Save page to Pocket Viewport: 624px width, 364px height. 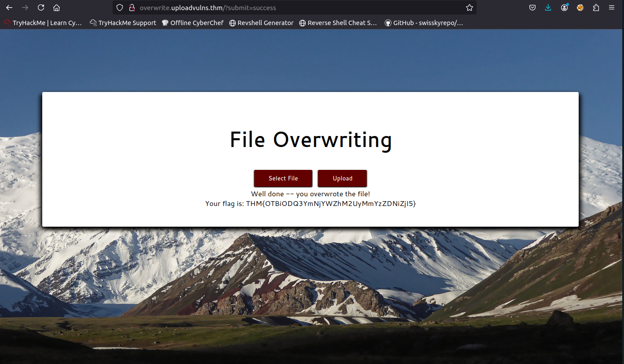pos(532,7)
